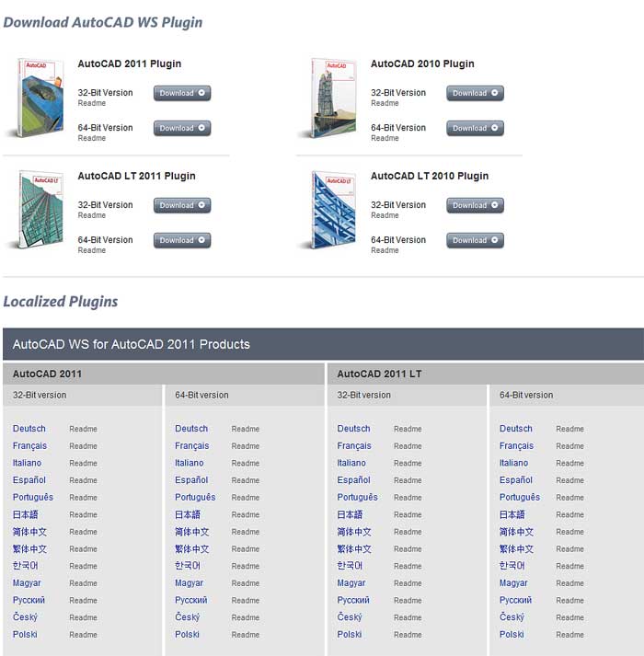The height and width of the screenshot is (656, 644).
Task: Select Español under AutoCAD 2011 LT 32-Bit
Action: (353, 480)
